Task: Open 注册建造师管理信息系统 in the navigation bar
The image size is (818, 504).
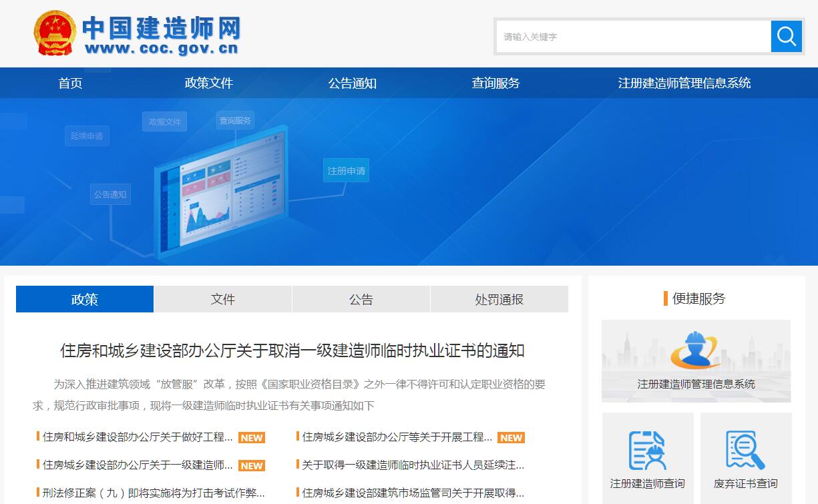Action: click(x=684, y=83)
